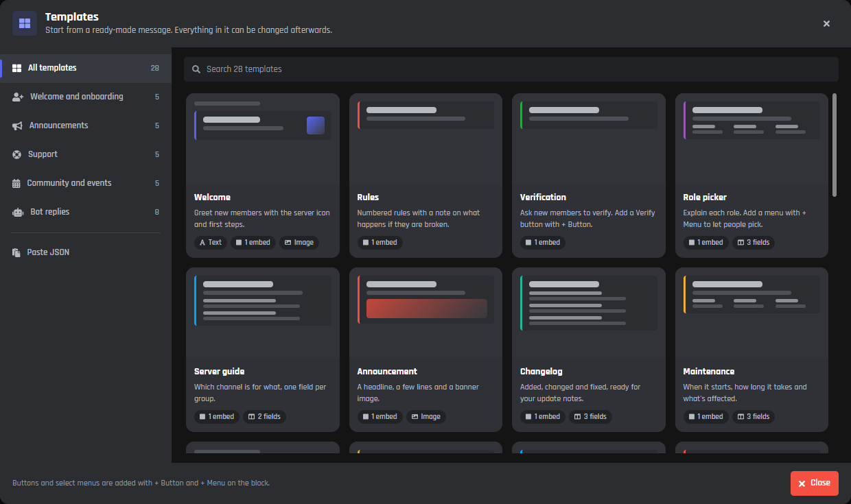Click the Server guide card title

(x=219, y=372)
